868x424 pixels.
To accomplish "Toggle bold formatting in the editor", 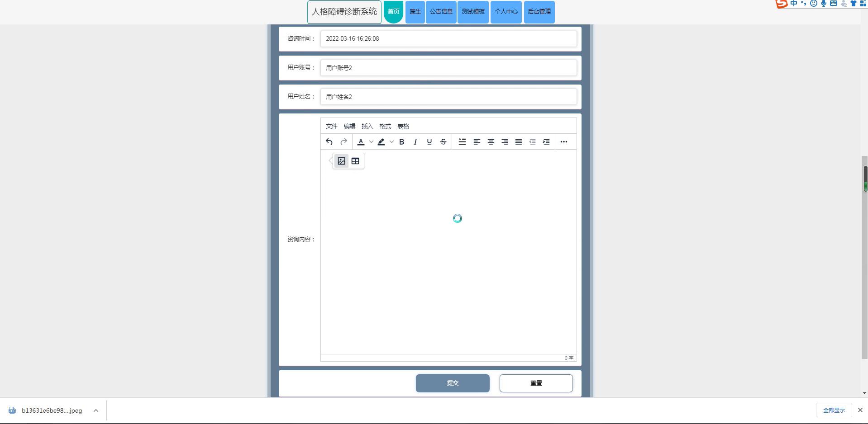I will click(x=401, y=142).
